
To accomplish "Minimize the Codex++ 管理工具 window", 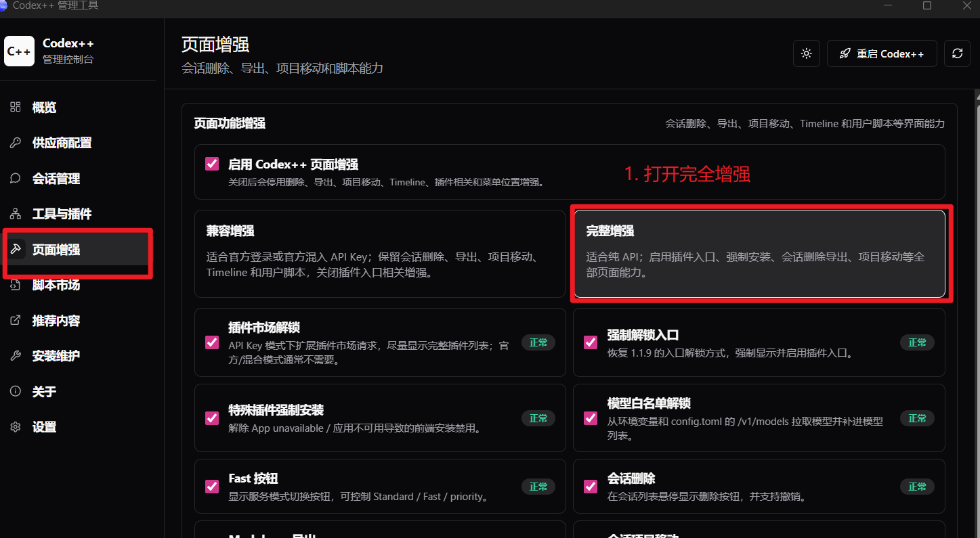I will click(888, 5).
